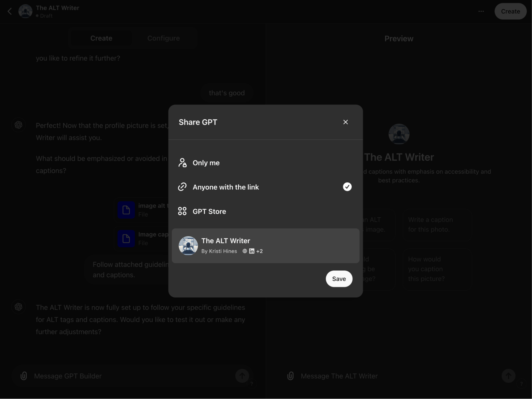Go back with the top-left arrow
The height and width of the screenshot is (399, 532).
[x=10, y=11]
